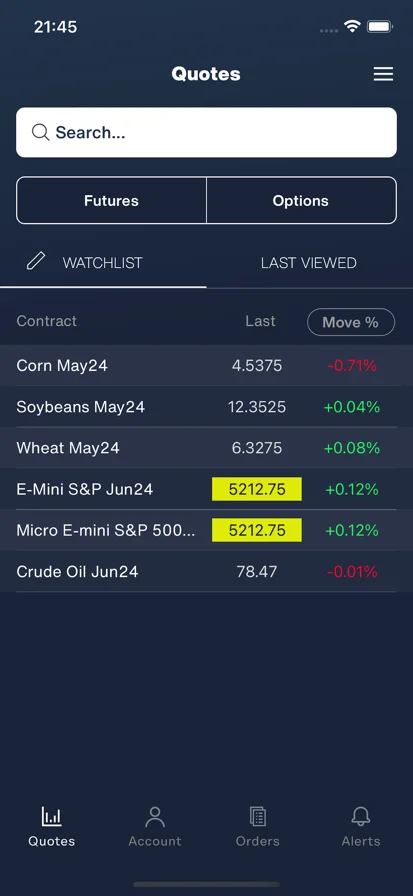The image size is (413, 896).
Task: Open the Account person icon
Action: point(155,817)
